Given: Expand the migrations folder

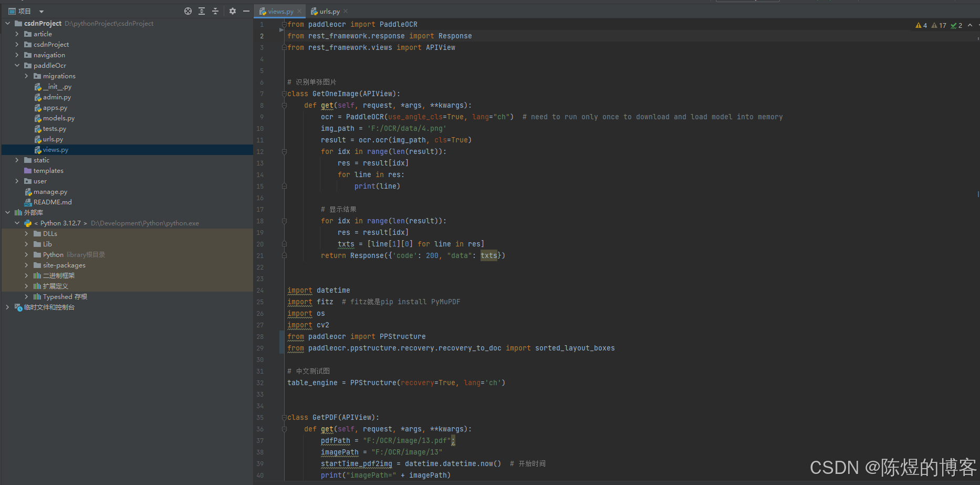Looking at the screenshot, I should click(x=26, y=76).
